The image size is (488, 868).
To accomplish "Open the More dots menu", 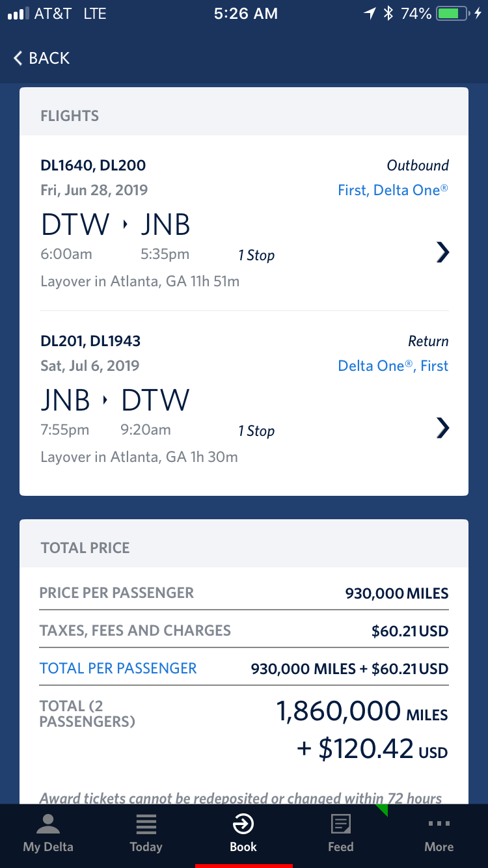I will tap(439, 824).
